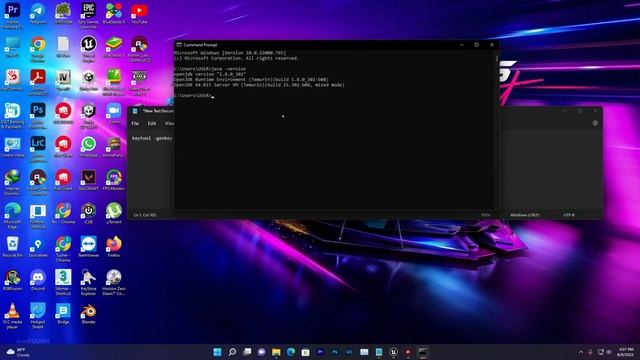
Task: Open VLC media player desktop icon
Action: pos(12,316)
